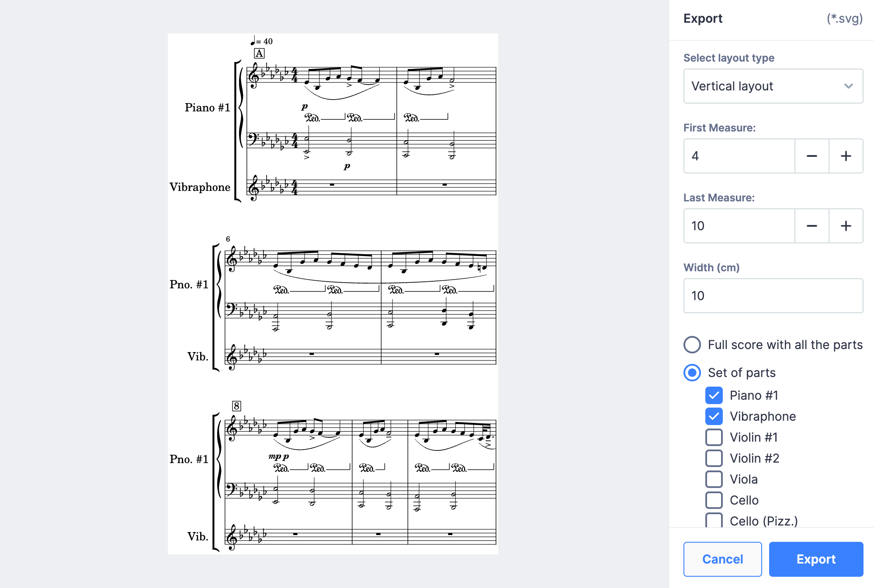The image size is (874, 588).
Task: Enable the Cello part
Action: point(714,500)
